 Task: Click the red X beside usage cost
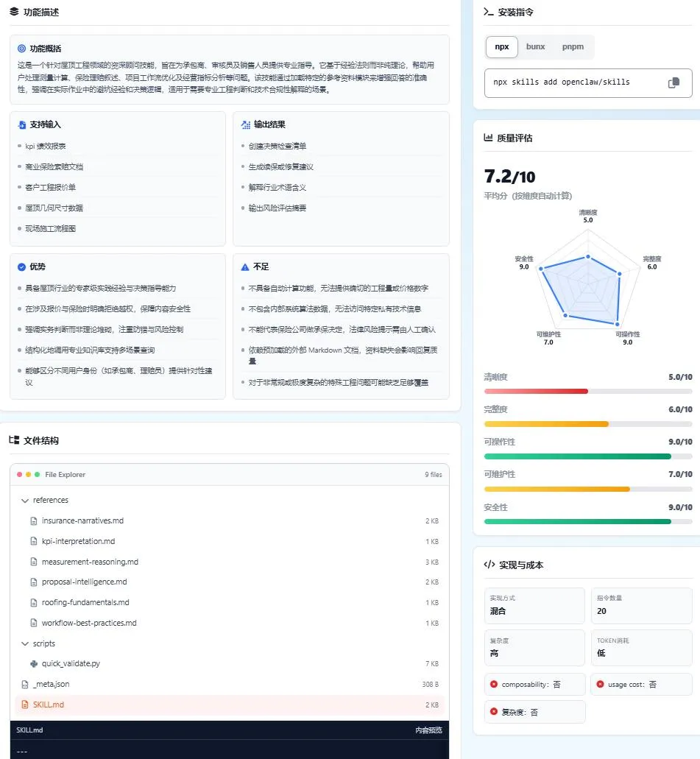pos(601,684)
